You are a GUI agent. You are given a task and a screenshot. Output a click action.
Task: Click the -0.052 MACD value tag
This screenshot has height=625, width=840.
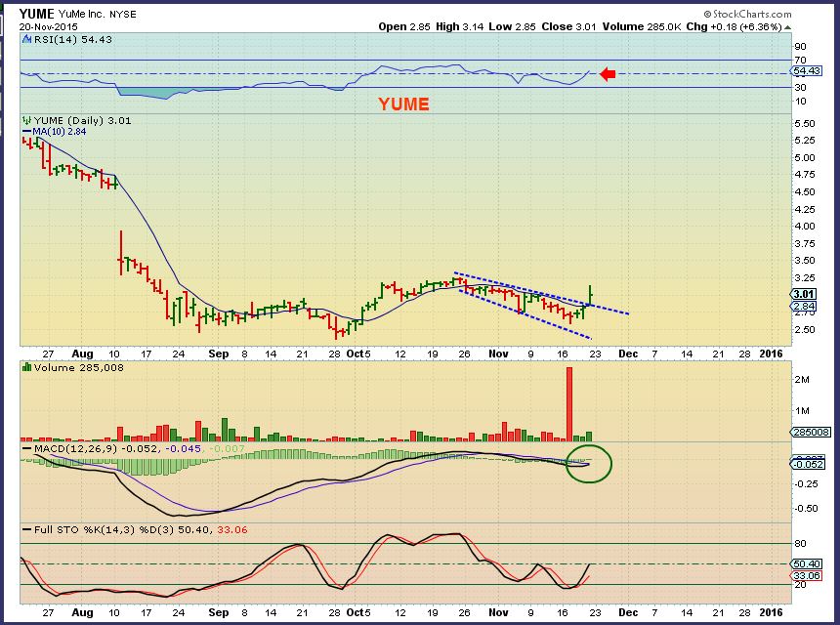(x=809, y=464)
